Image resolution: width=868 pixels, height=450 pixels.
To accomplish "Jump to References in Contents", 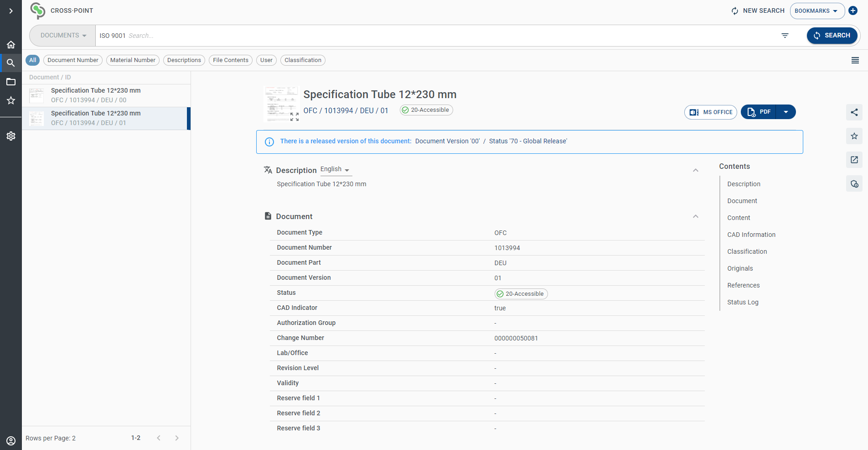I will point(744,285).
